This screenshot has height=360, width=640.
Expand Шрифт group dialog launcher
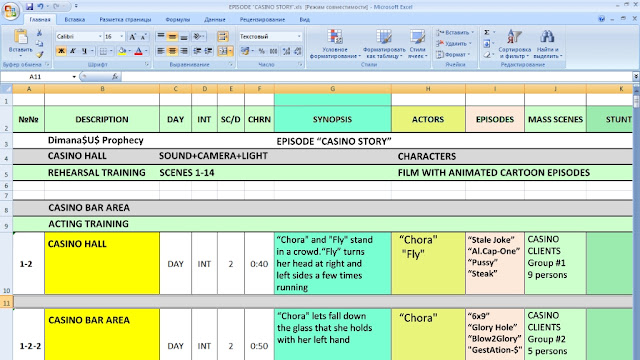point(147,64)
